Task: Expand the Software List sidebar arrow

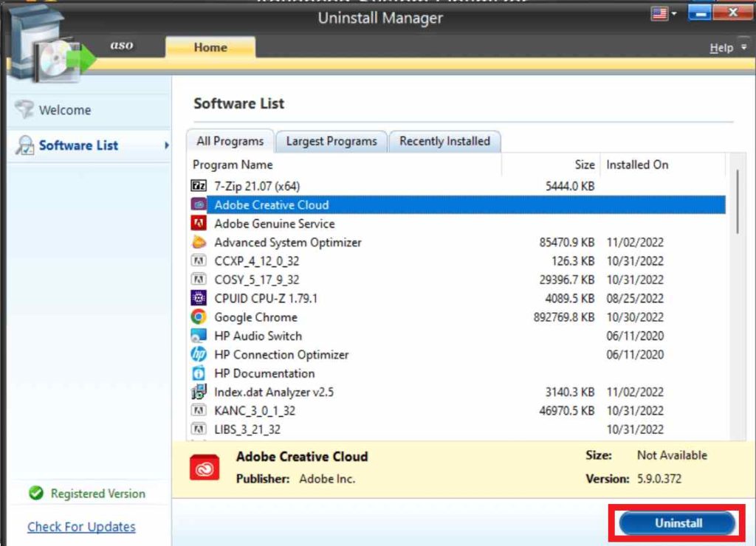Action: click(x=166, y=145)
